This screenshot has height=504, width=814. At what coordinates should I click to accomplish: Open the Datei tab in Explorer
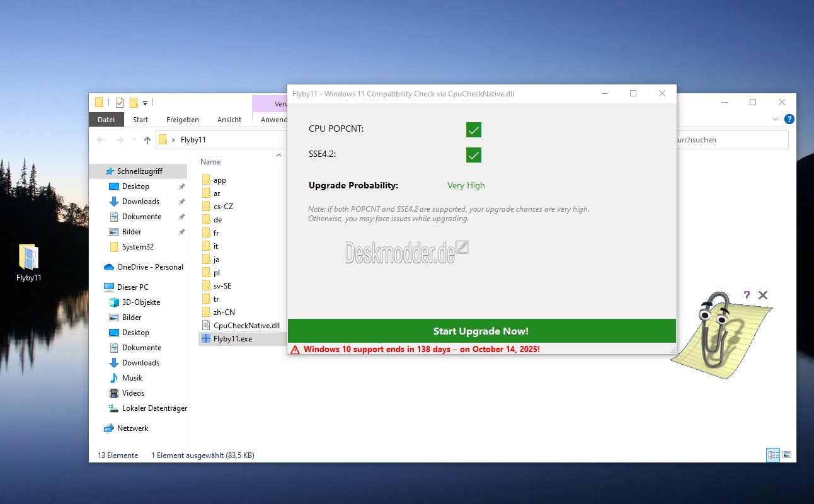pyautogui.click(x=106, y=120)
